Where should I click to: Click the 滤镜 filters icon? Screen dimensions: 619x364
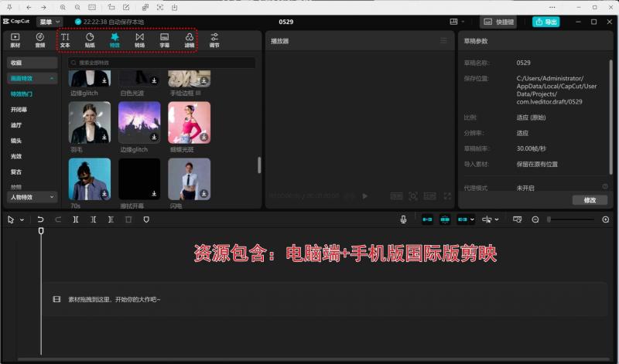point(190,37)
